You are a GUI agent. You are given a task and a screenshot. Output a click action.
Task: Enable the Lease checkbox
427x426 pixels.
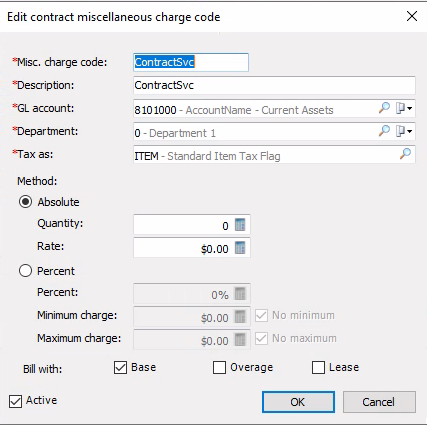coord(318,367)
